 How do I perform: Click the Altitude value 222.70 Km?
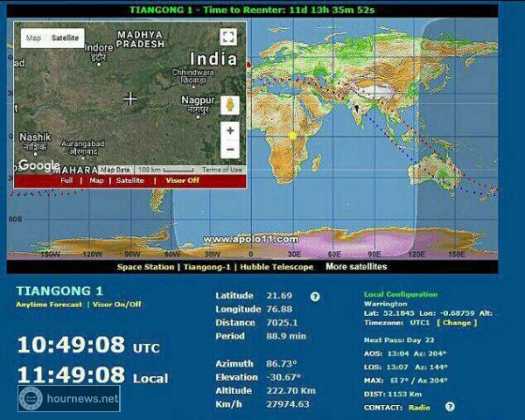290,390
